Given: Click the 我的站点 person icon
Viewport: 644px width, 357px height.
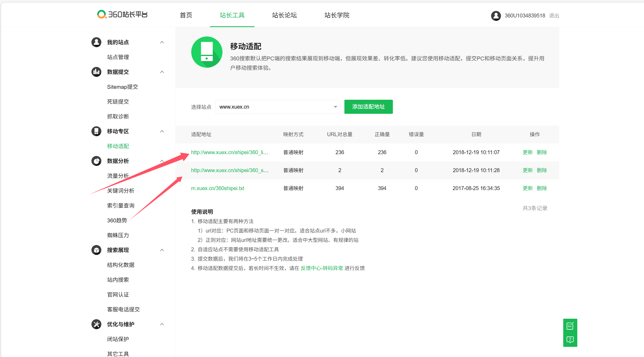Looking at the screenshot, I should pyautogui.click(x=96, y=42).
